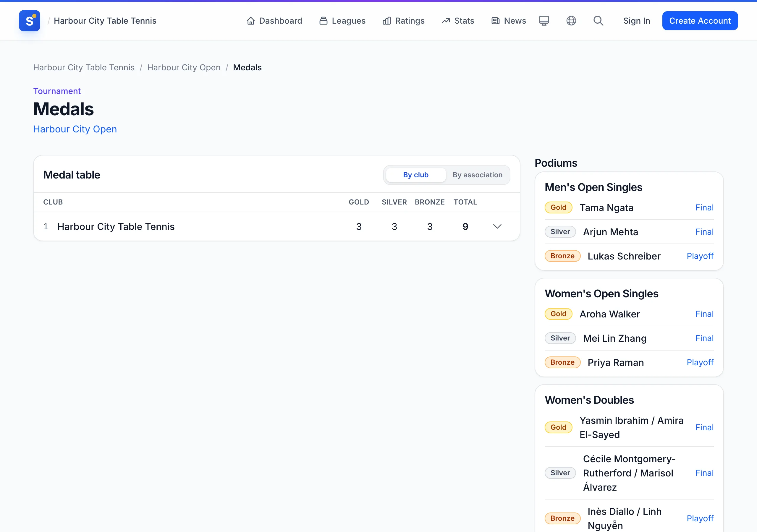Expand the Harbour City Table Tennis row chevron
The image size is (757, 532).
click(x=497, y=226)
